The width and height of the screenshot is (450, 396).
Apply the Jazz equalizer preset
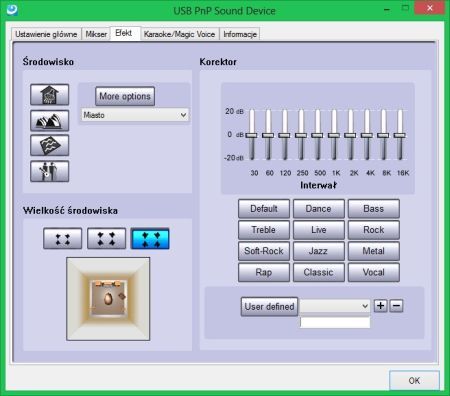pyautogui.click(x=319, y=251)
